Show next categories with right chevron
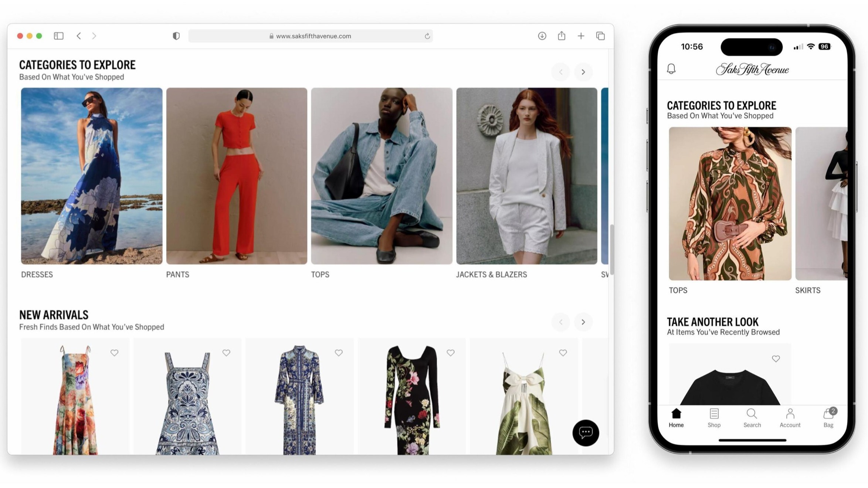 click(583, 72)
